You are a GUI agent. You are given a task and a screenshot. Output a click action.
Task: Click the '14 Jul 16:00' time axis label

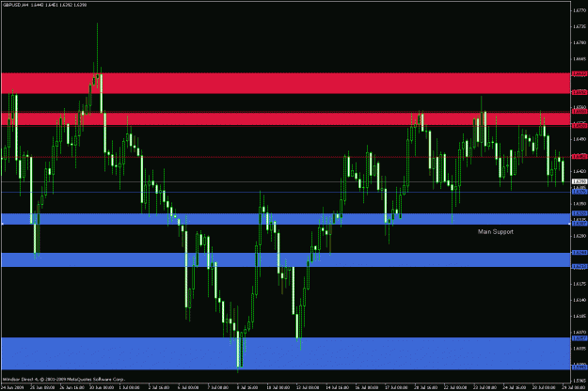(337, 387)
